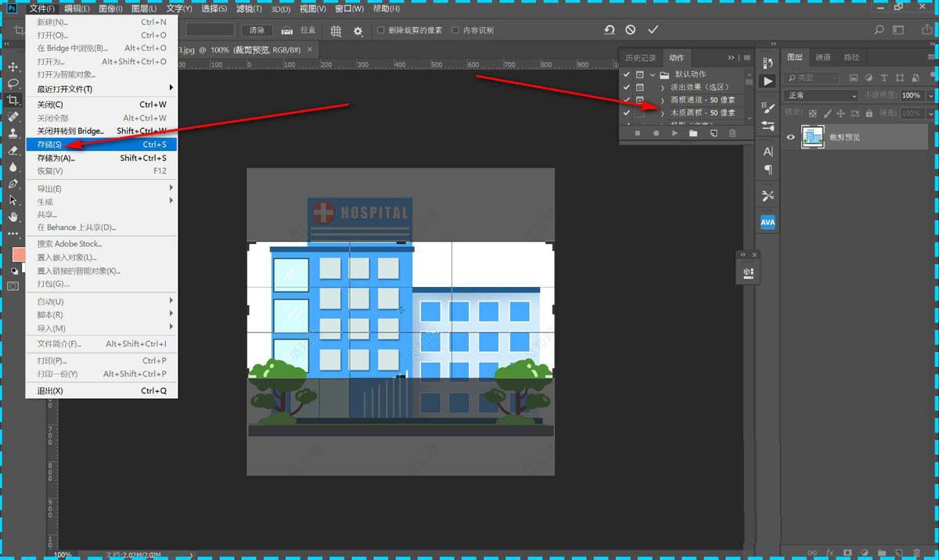Click the search magnifier icon
939x560 pixels.
879,30
